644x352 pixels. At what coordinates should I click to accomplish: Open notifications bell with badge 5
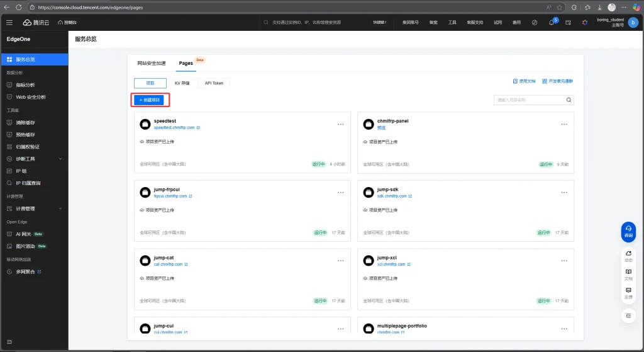point(552,23)
